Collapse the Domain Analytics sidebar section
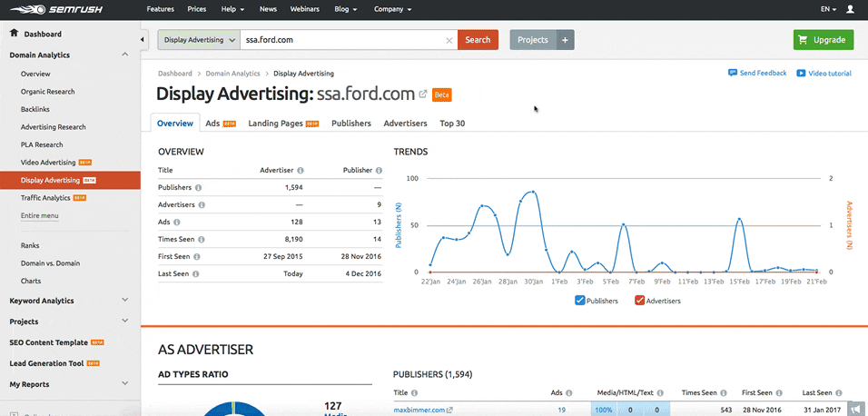Viewport: 868px width, 416px height. tap(124, 55)
